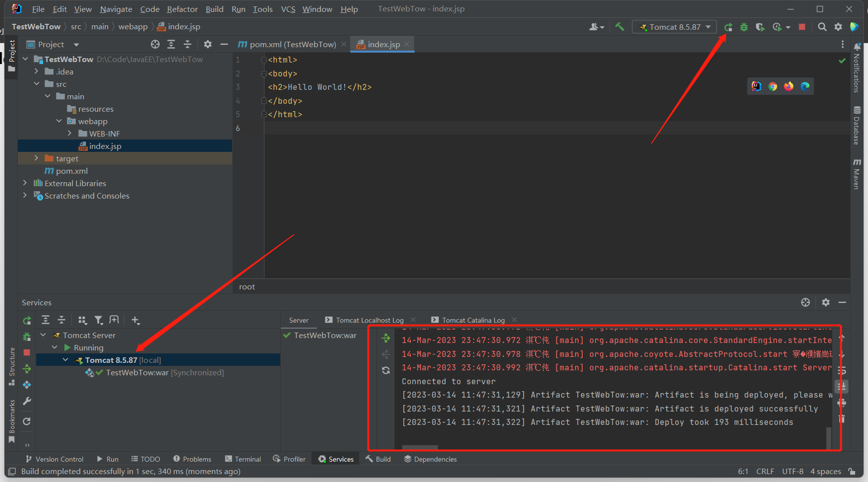This screenshot has height=482, width=868.
Task: Open the Tomcat 8.5.87 run configuration dropdown
Action: coord(675,27)
